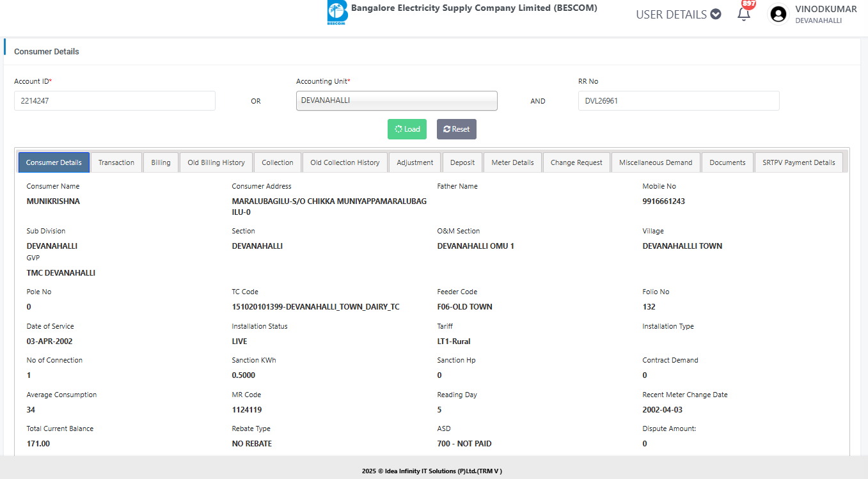Open the Billing tab
868x479 pixels.
[x=161, y=162]
